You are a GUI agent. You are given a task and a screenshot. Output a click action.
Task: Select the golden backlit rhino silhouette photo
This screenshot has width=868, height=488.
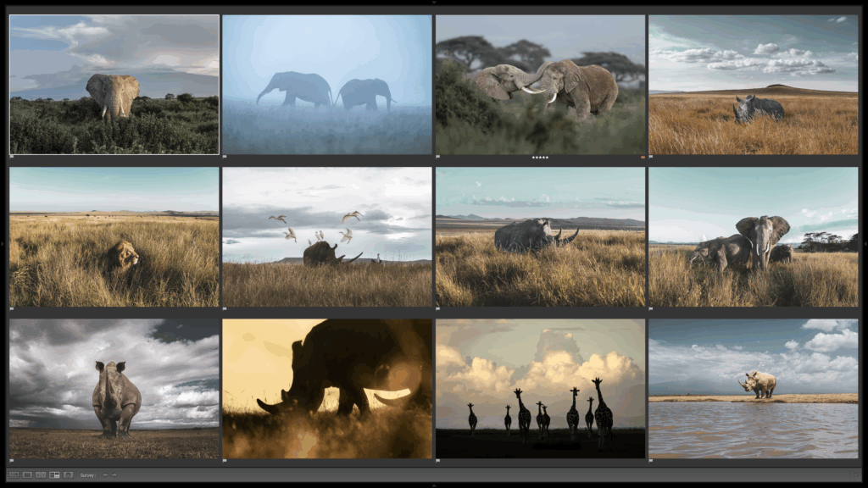(x=326, y=388)
